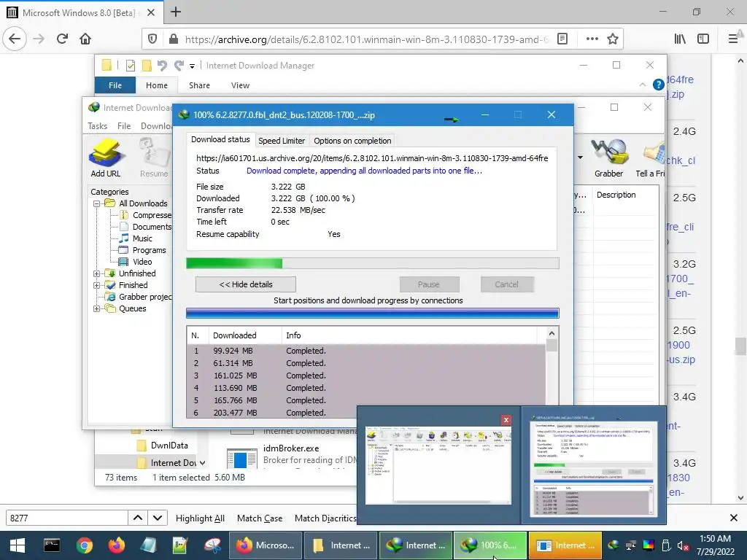Click the Tell a Friend icon

pos(651,157)
